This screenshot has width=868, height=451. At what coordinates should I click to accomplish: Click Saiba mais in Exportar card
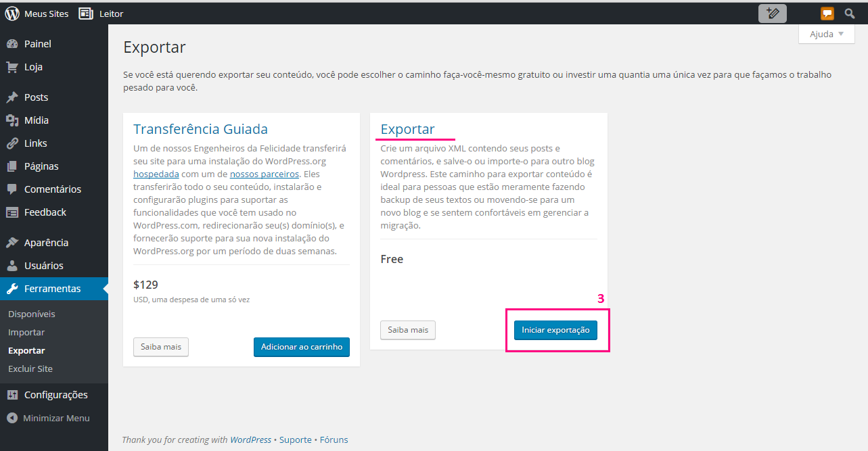point(408,330)
